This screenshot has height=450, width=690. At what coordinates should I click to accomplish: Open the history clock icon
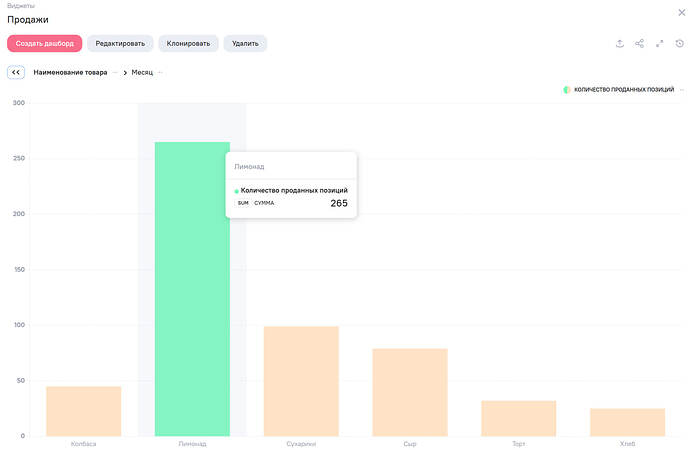pyautogui.click(x=679, y=43)
